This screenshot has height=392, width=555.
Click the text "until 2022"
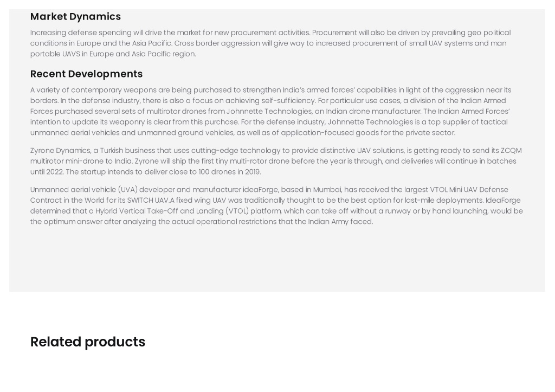pos(47,172)
